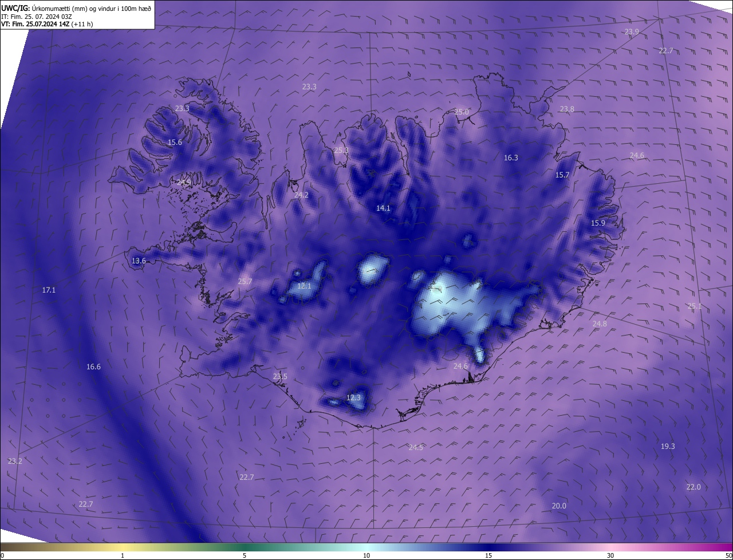Viewport: 733px width, 560px height.
Task: Click the map value 25.1
Action: pyautogui.click(x=694, y=307)
